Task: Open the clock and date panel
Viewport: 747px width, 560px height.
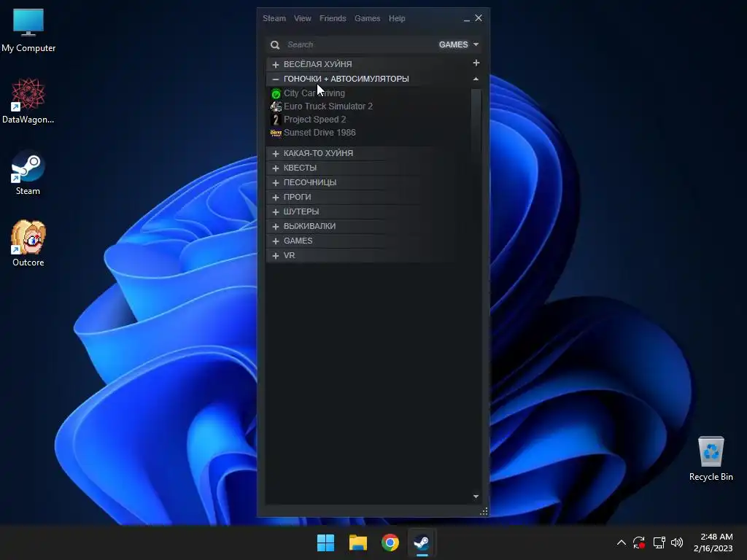Action: (x=713, y=542)
